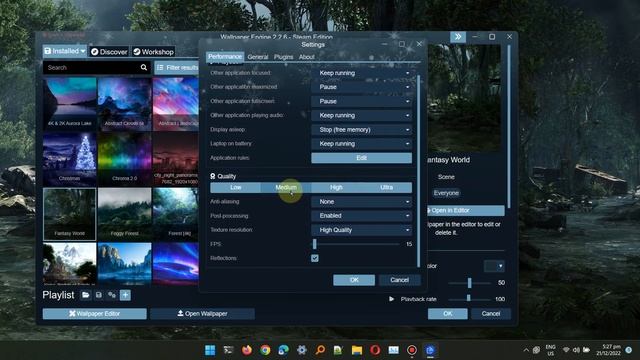Click the slider showing value 50
640x360 pixels.
(x=469, y=282)
